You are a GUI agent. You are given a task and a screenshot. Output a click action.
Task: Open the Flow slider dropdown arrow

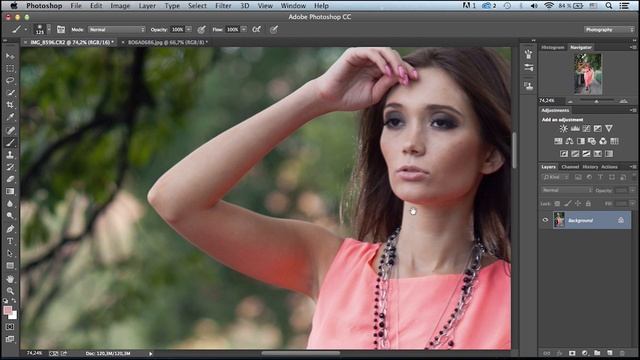[x=244, y=29]
